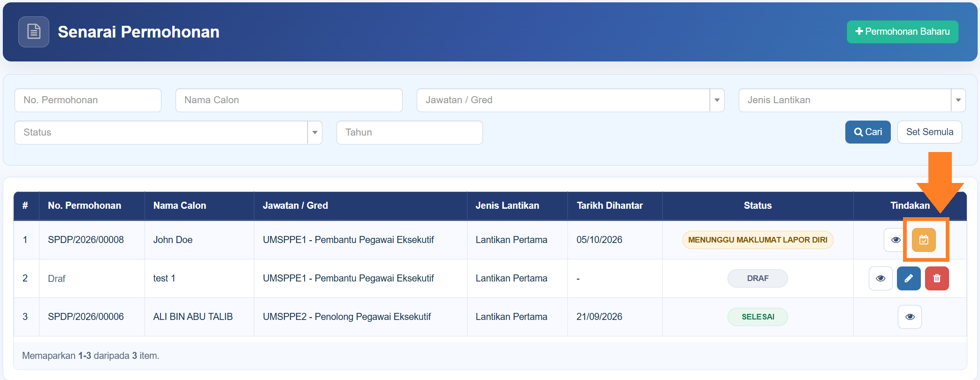The image size is (980, 380).
Task: Focus the No. Permohonan search field
Action: pyautogui.click(x=88, y=100)
